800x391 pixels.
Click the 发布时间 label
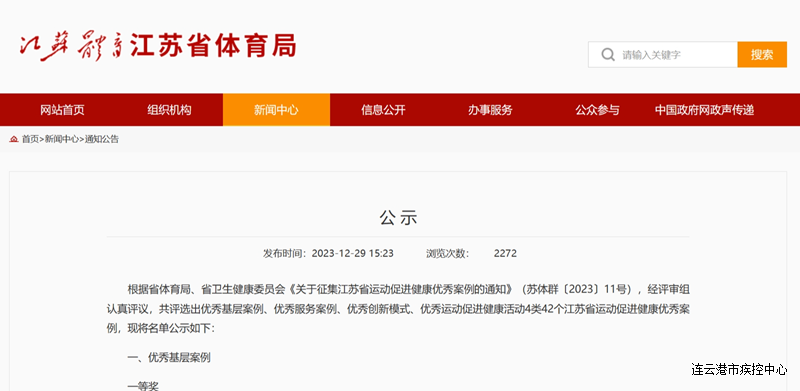285,253
